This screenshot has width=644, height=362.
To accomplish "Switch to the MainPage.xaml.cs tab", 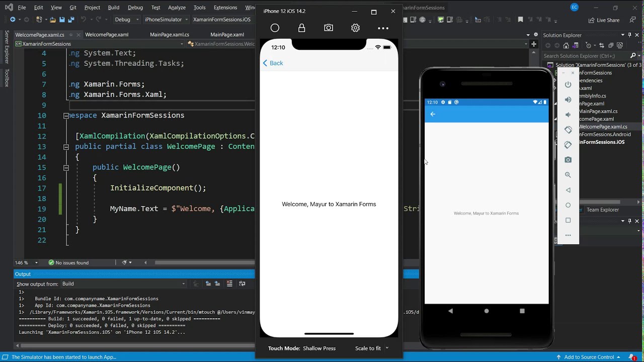I will pyautogui.click(x=170, y=35).
